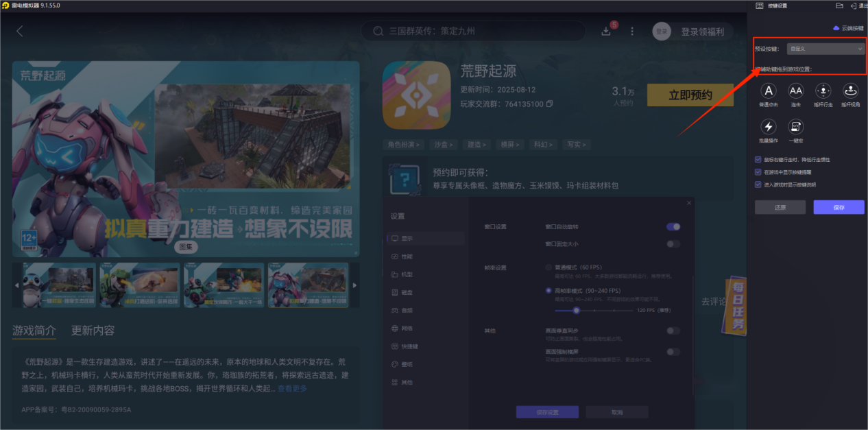Choose the 摇杆视角 joystick view icon

tap(849, 90)
